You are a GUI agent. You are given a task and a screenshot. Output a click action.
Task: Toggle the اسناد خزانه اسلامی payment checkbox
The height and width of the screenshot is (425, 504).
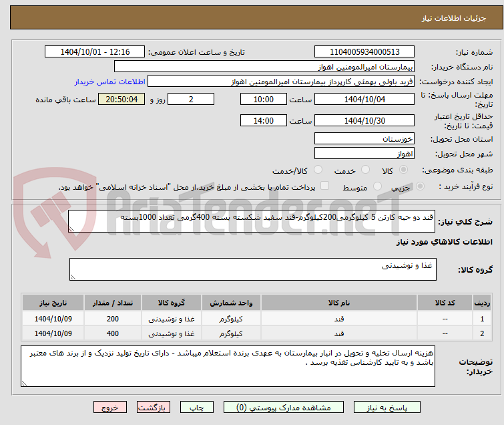(x=325, y=186)
